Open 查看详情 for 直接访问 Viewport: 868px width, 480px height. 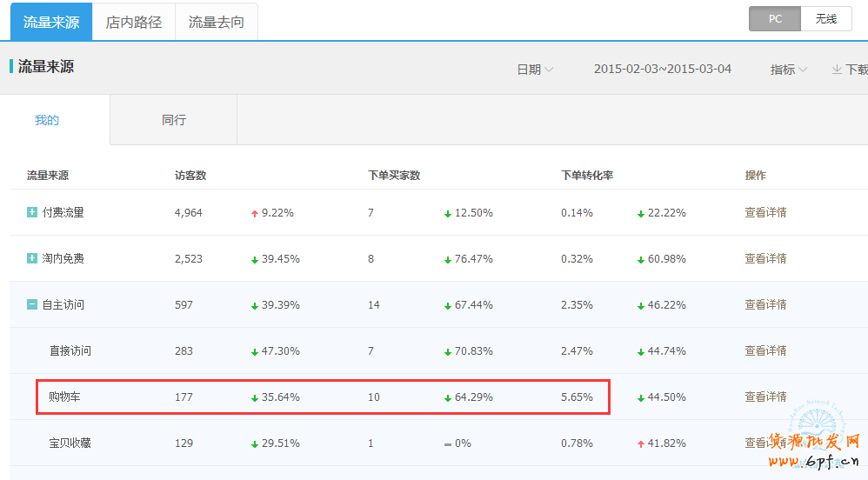pos(765,350)
